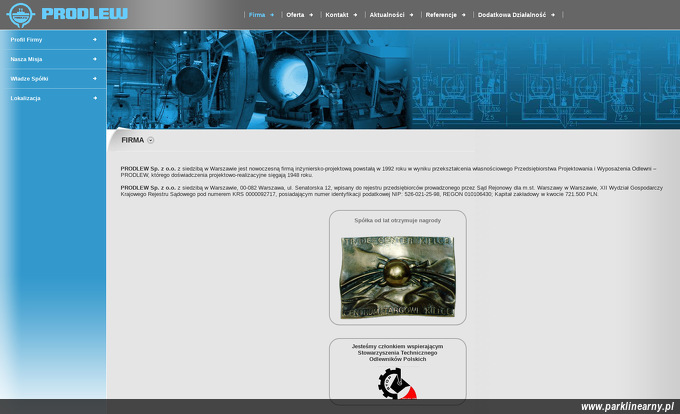The height and width of the screenshot is (414, 680).
Task: Open the Dodatkowa Działalność menu item
Action: tap(512, 15)
